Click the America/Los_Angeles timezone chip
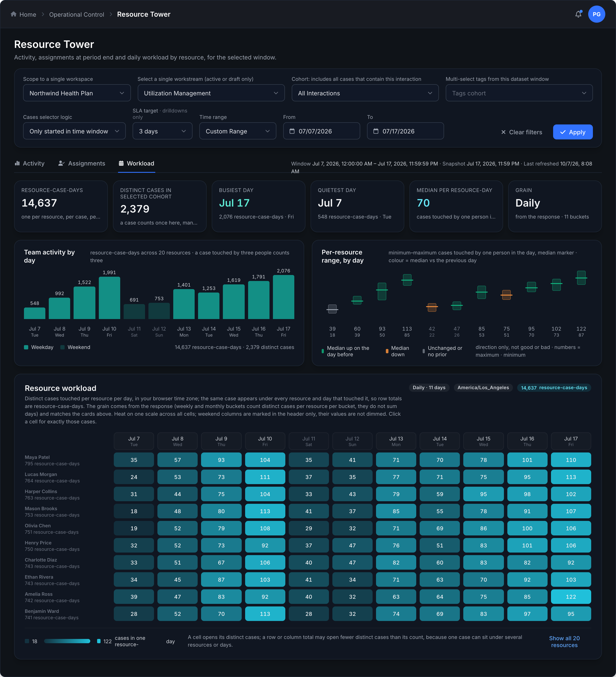 [x=483, y=387]
